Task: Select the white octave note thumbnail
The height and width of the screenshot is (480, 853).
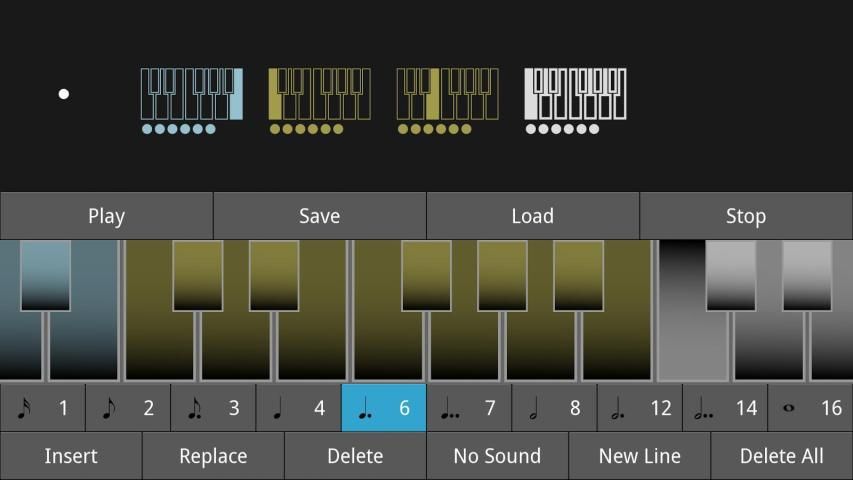Action: click(575, 100)
